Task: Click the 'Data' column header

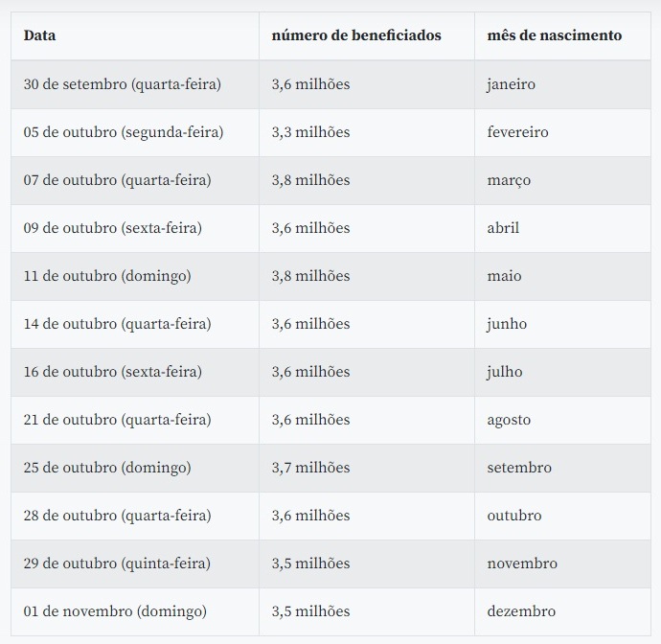Action: 135,35
